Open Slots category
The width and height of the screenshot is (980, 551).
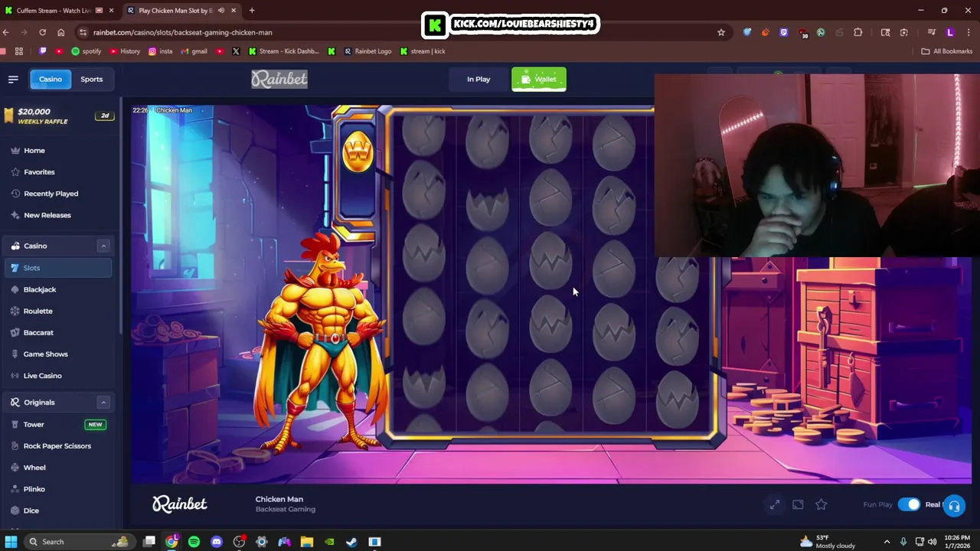(x=58, y=268)
